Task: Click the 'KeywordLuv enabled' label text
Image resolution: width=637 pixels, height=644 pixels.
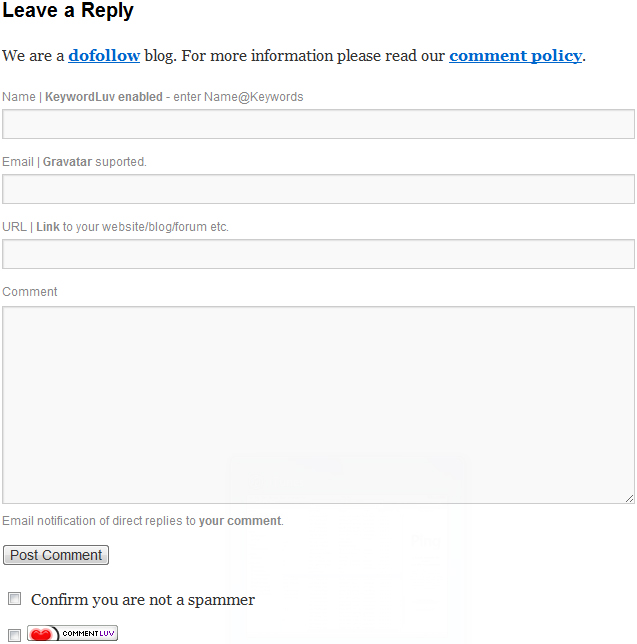Action: click(x=104, y=97)
